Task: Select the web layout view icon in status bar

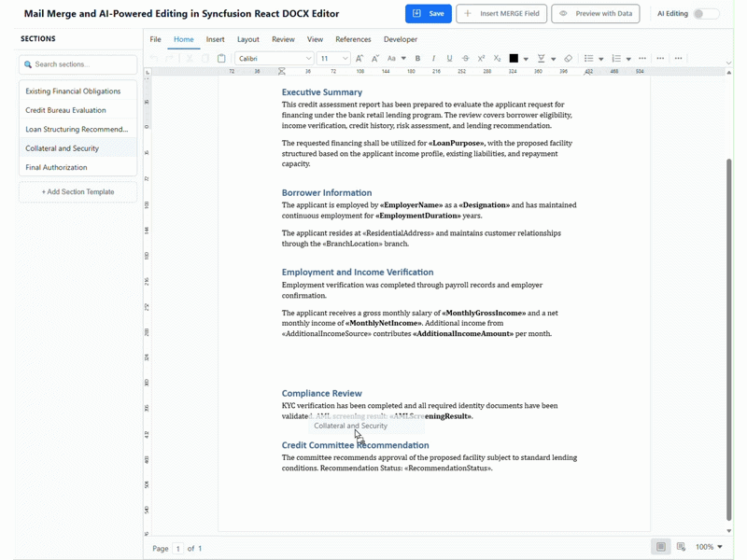Action: pyautogui.click(x=681, y=547)
